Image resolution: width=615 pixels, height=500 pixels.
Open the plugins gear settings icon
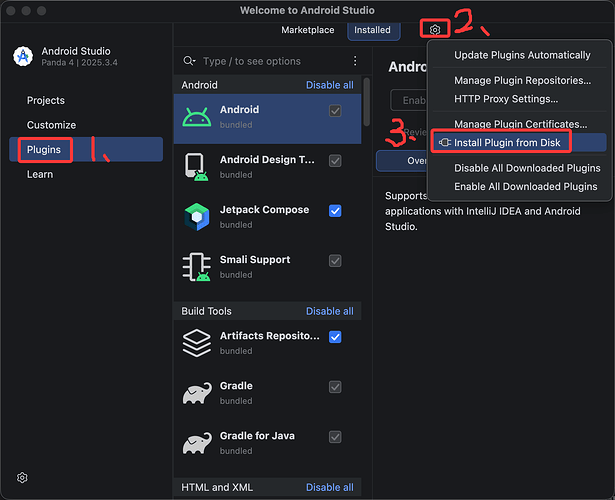[435, 29]
